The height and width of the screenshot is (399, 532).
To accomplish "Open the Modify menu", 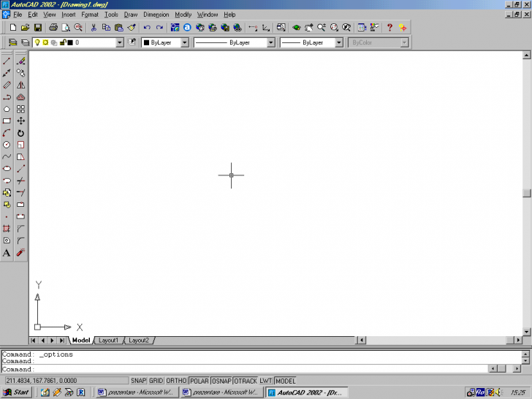I will [x=183, y=15].
